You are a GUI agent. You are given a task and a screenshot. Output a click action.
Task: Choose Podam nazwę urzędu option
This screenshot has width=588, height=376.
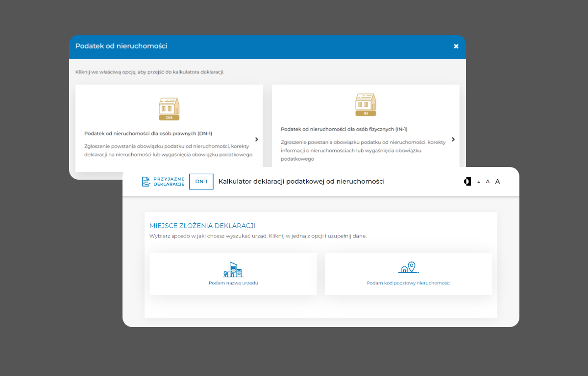coord(233,274)
